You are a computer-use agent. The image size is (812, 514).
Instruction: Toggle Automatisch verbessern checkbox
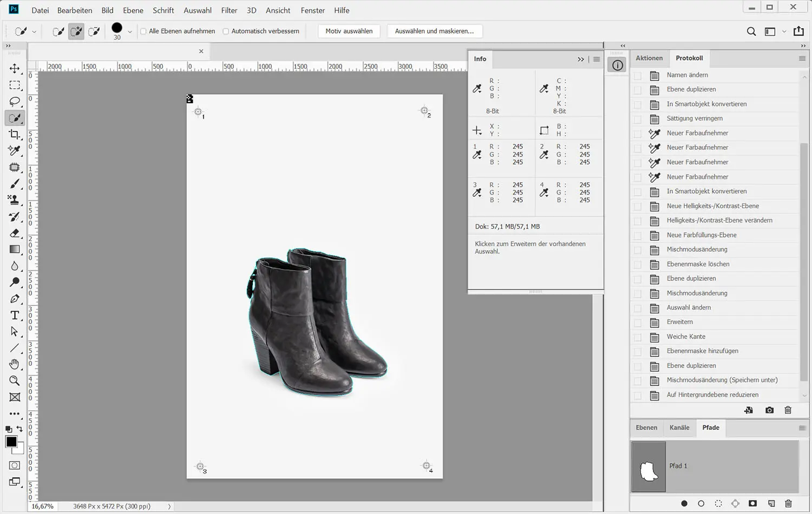(226, 31)
